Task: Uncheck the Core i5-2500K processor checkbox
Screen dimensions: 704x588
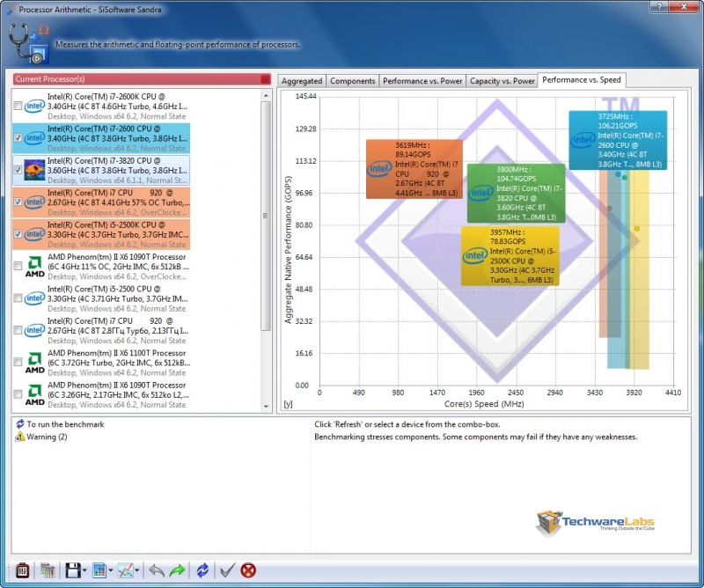Action: (x=18, y=234)
